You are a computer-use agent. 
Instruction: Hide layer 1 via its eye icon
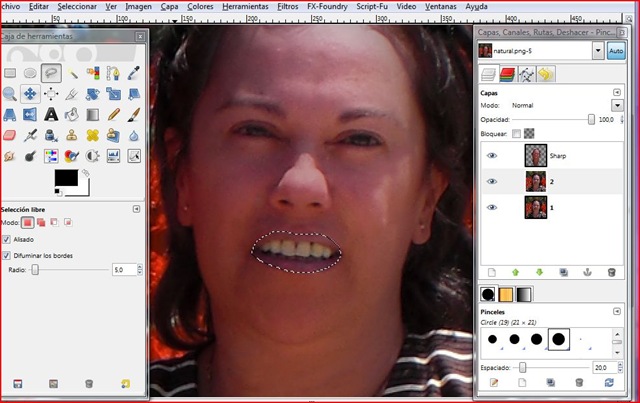pos(492,207)
